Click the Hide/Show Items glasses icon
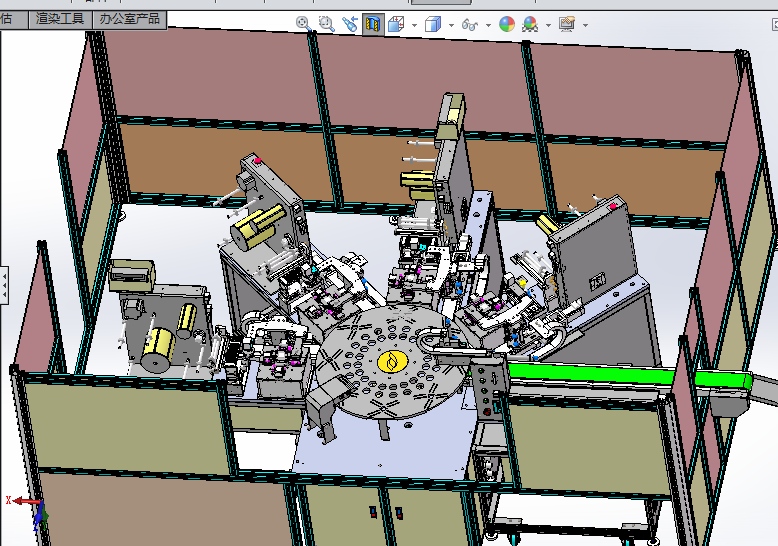778x546 pixels. click(470, 24)
